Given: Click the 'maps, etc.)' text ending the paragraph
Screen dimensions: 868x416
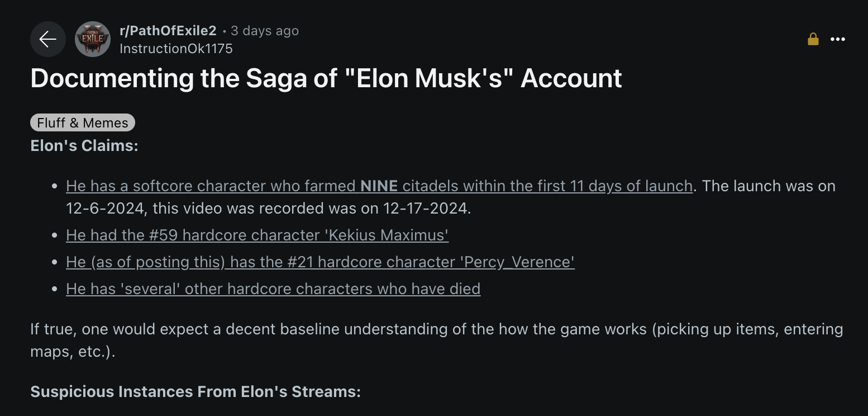Looking at the screenshot, I should (x=73, y=351).
